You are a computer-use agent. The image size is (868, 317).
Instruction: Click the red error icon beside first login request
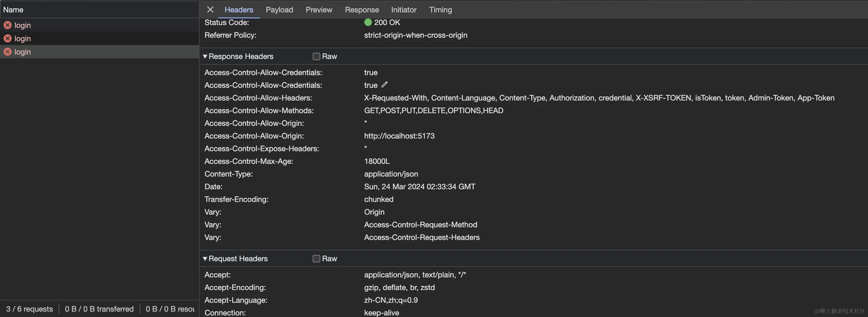coord(7,25)
